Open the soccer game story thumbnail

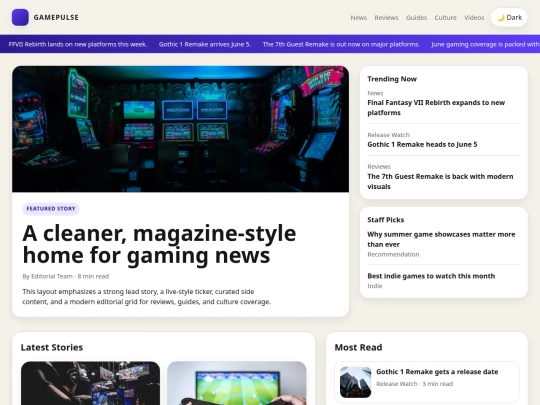tap(237, 383)
